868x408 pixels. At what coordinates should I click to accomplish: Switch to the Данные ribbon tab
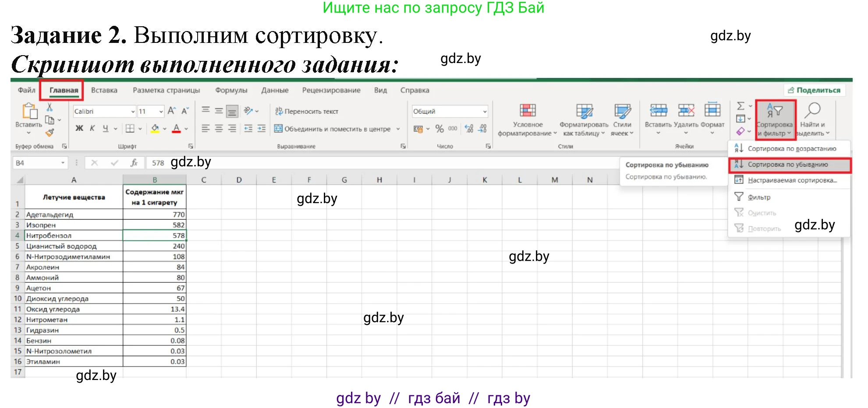275,90
